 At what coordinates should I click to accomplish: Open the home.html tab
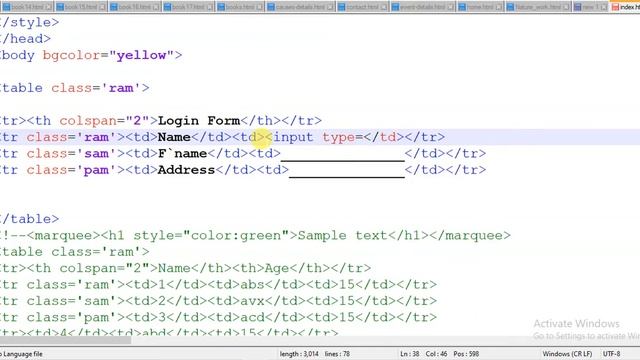pos(480,7)
